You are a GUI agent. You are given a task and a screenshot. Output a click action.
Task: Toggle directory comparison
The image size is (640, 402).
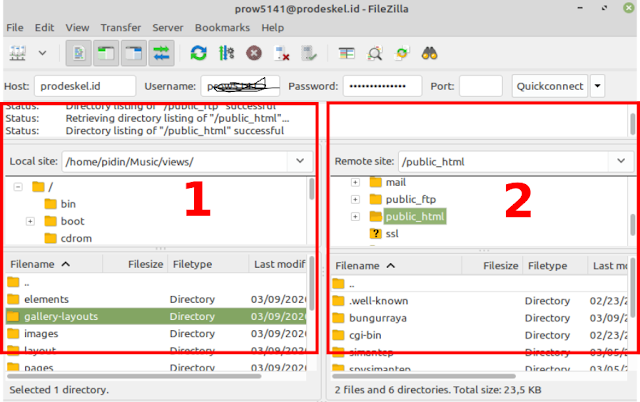[374, 53]
